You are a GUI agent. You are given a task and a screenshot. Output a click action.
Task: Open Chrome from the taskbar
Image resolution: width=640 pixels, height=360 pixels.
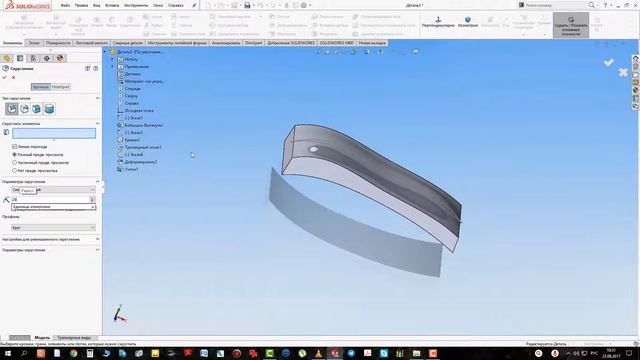pos(73,353)
